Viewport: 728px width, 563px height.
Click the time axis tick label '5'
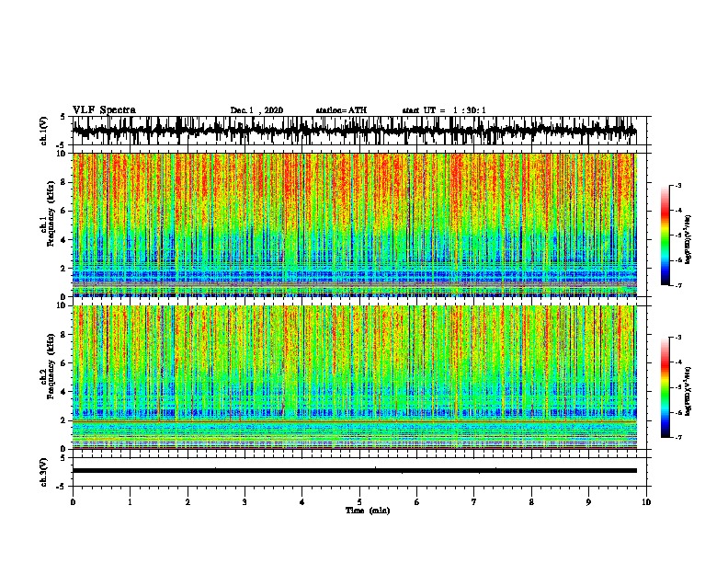tap(359, 502)
